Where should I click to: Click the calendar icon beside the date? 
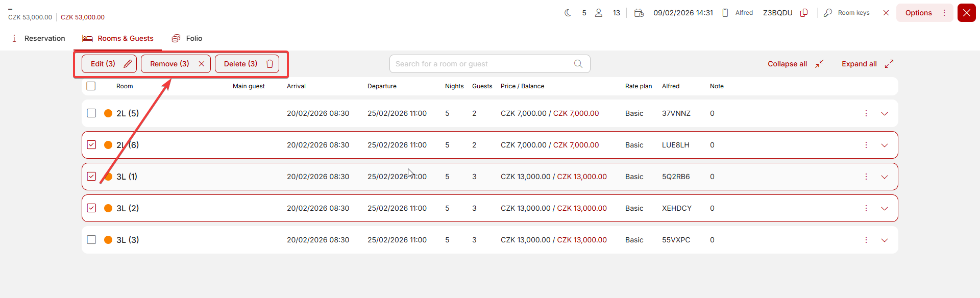tap(639, 13)
